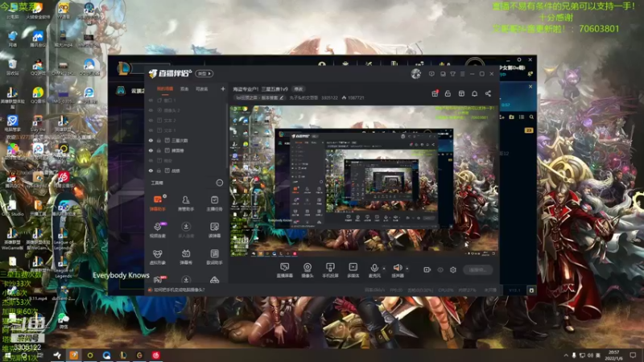Open the 如何把手机变成电脑摄像头? tip link
644x362 pixels.
pos(179,290)
